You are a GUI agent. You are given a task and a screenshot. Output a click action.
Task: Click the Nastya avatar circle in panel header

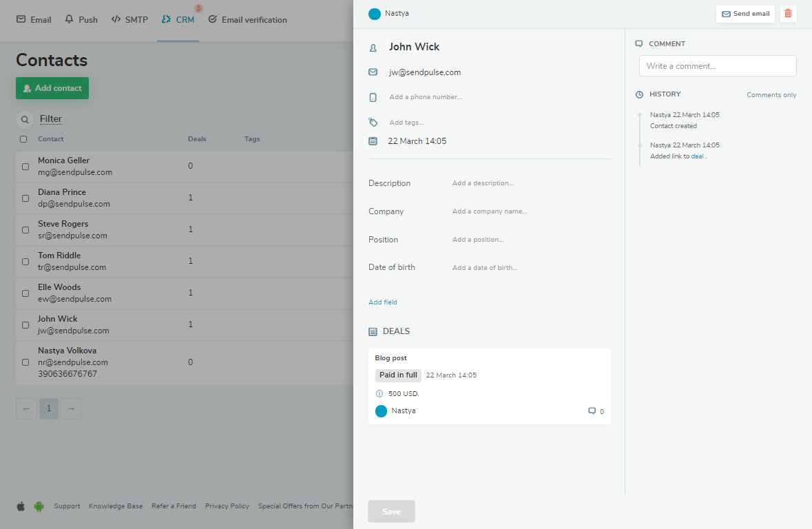(x=375, y=14)
